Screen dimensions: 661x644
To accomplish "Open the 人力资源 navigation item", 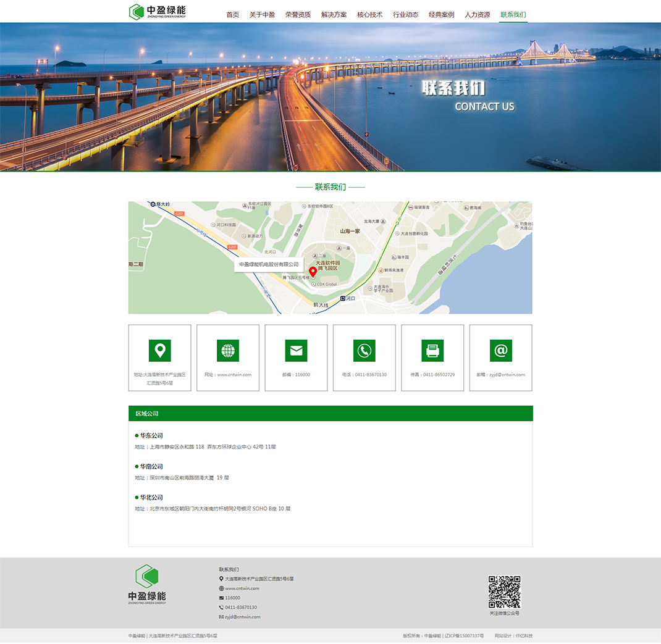I will pyautogui.click(x=477, y=14).
